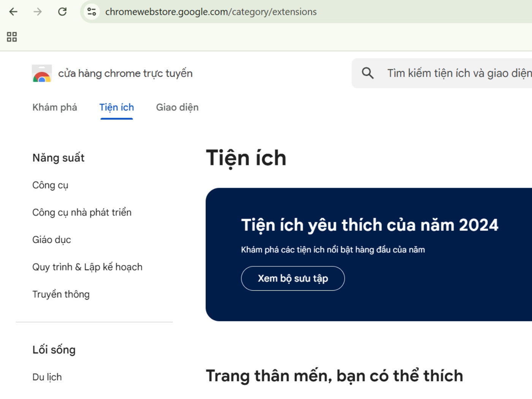Reload the page with the refresh icon
Viewport: 532px width, 399px height.
coord(62,12)
